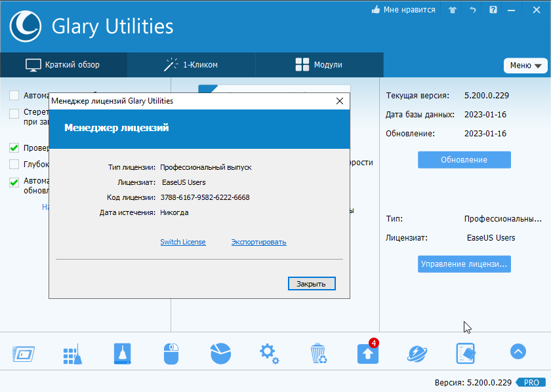Viewport: 551px width, 392px height.
Task: Click the thumbs-up "Мне нравится" icon
Action: tap(376, 10)
